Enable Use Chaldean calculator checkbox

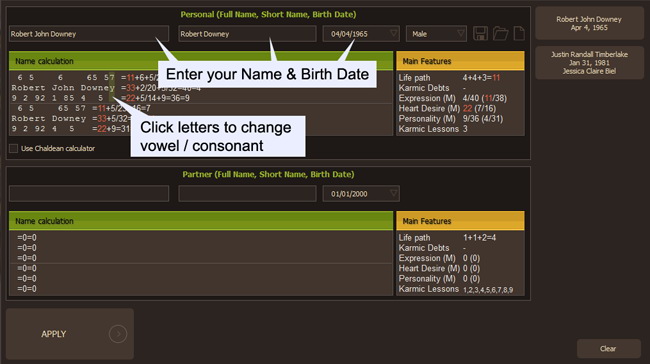click(14, 148)
